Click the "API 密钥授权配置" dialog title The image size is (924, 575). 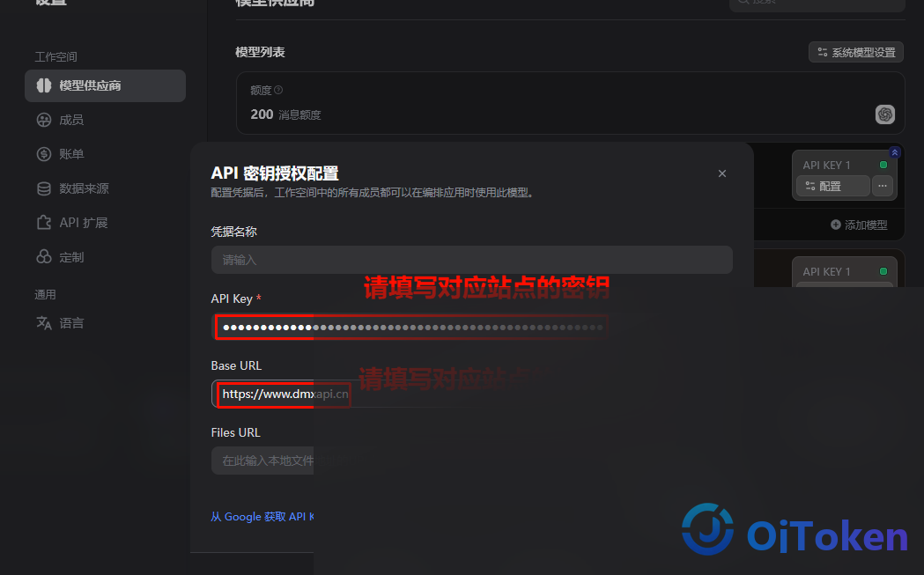click(x=275, y=173)
